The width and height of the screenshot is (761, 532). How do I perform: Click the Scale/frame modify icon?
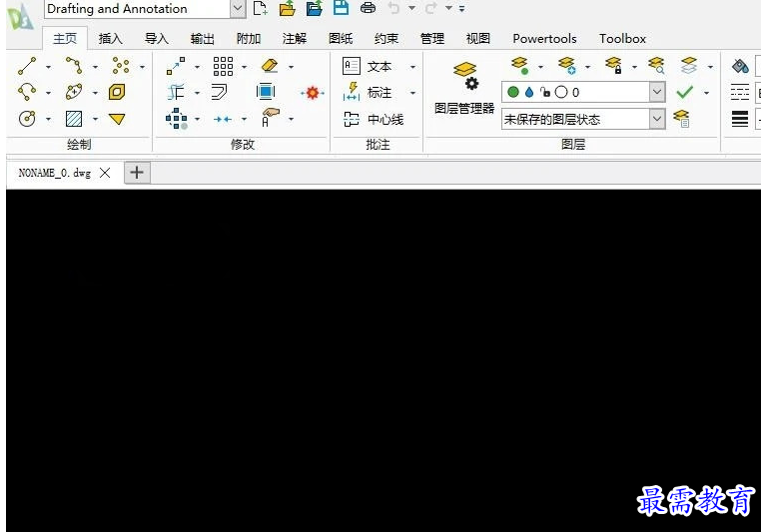point(266,92)
